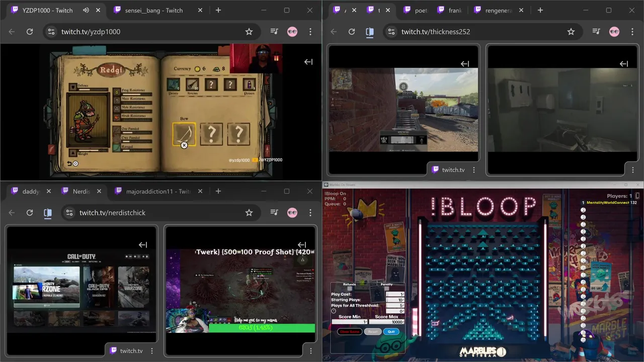
Task: Switch to the majoraddiction11 Twitch tab
Action: point(158,191)
